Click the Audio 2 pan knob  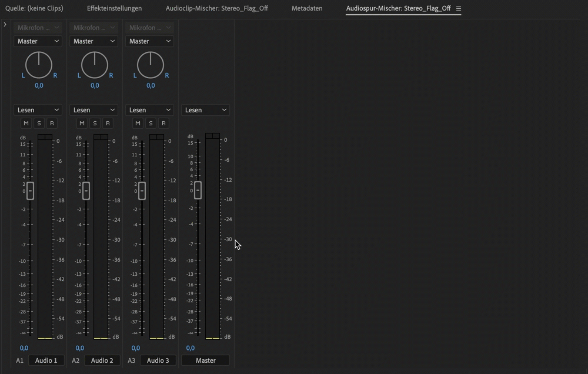coord(95,65)
